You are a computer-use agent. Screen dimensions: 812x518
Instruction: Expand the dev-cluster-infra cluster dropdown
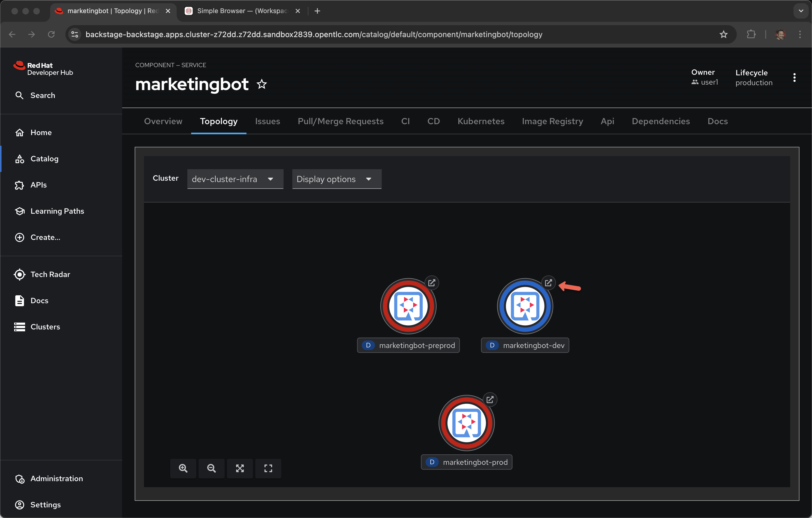(x=235, y=179)
